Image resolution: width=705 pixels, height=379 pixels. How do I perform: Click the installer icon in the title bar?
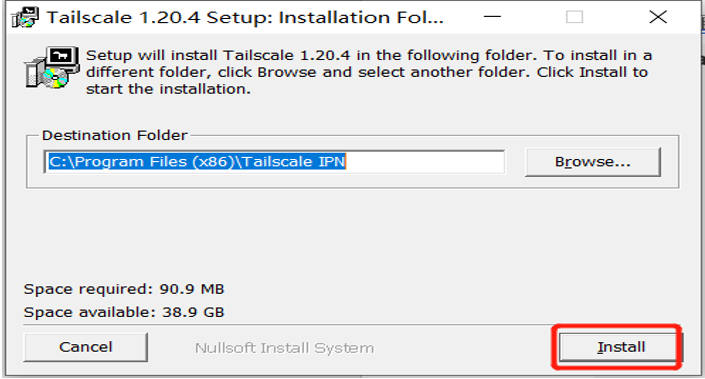coord(25,18)
